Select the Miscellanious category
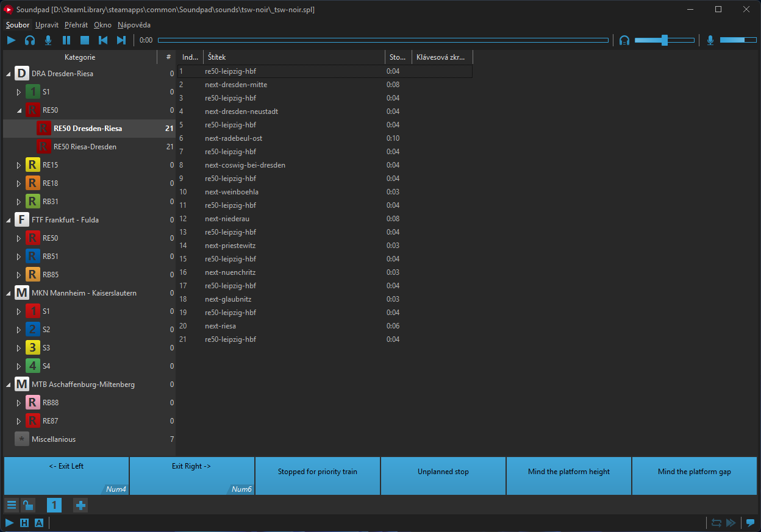The image size is (761, 532). (x=89, y=439)
